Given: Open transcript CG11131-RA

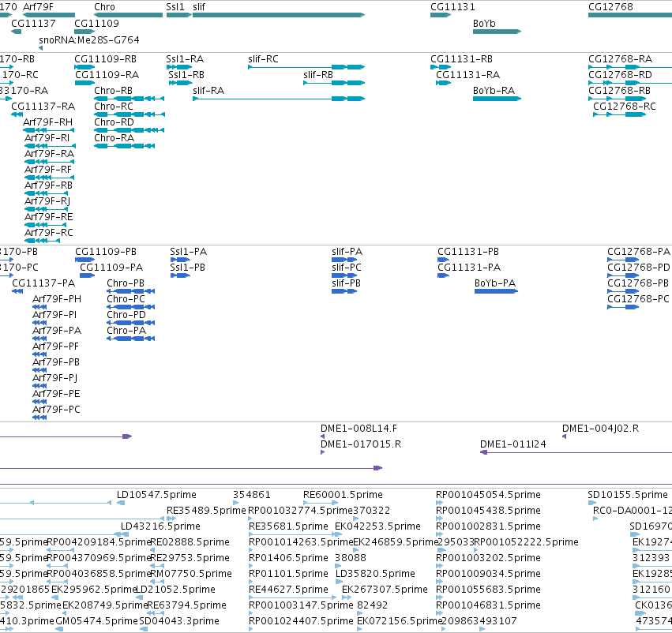Looking at the screenshot, I should [468, 75].
